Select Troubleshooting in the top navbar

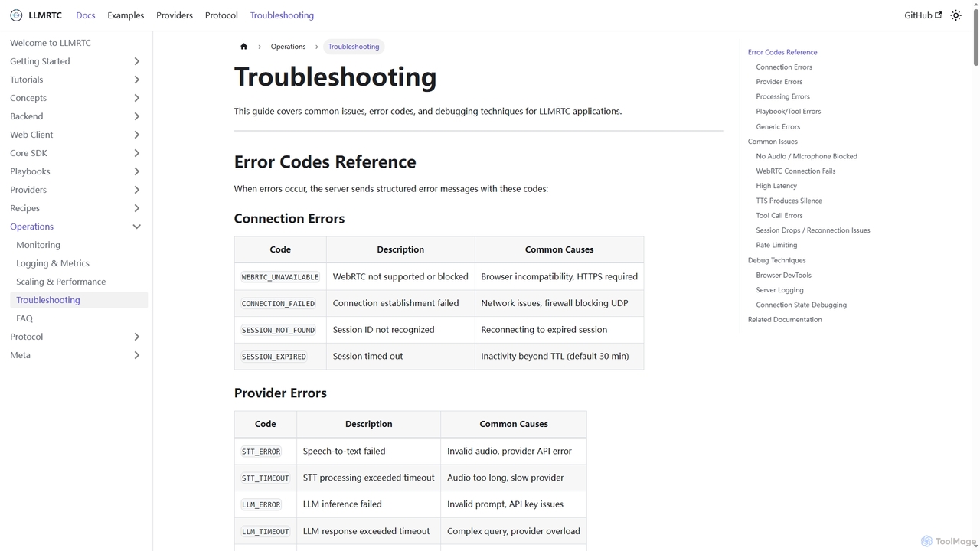[282, 15]
